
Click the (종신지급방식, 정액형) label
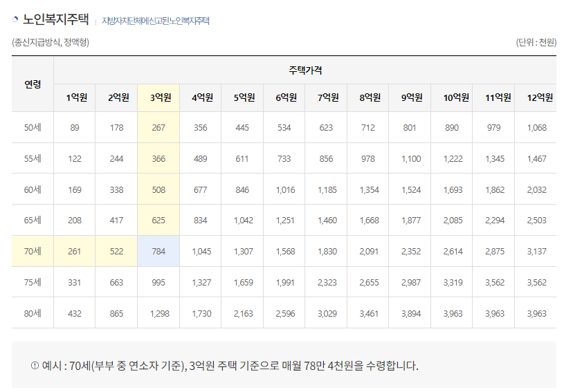(51, 42)
